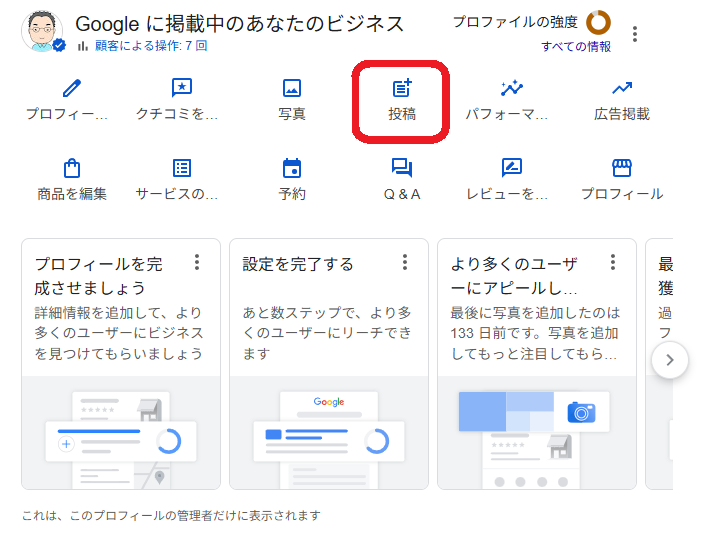Select the 写真 label text
This screenshot has height=542, width=706.
(x=292, y=114)
